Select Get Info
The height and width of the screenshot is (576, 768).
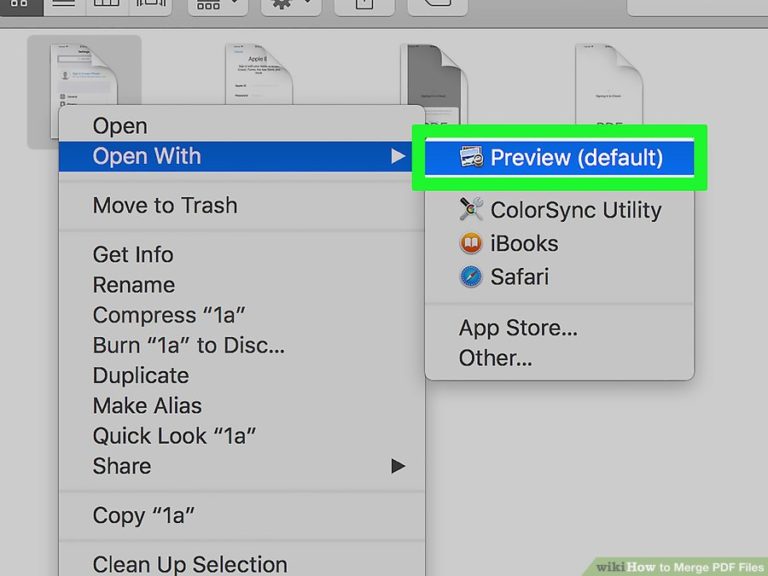241,255
